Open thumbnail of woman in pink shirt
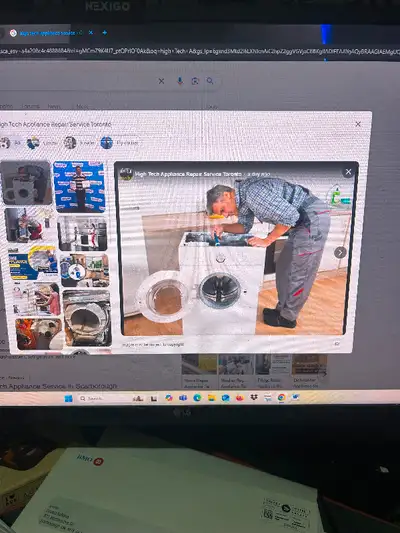The width and height of the screenshot is (400, 533). (36, 299)
